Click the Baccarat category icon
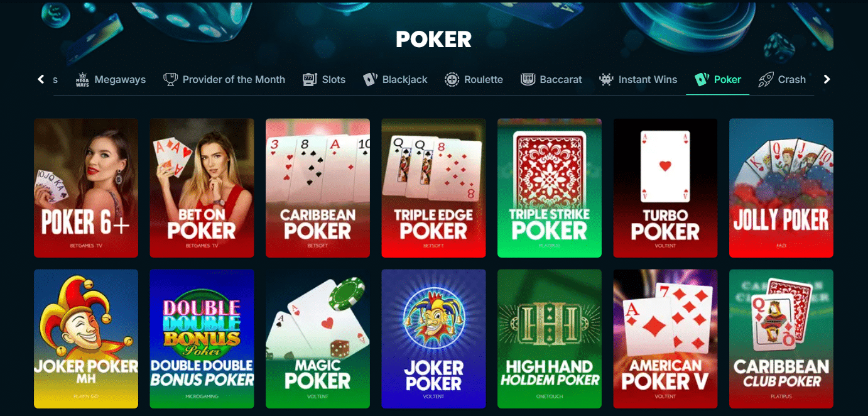This screenshot has width=868, height=416. tap(528, 80)
